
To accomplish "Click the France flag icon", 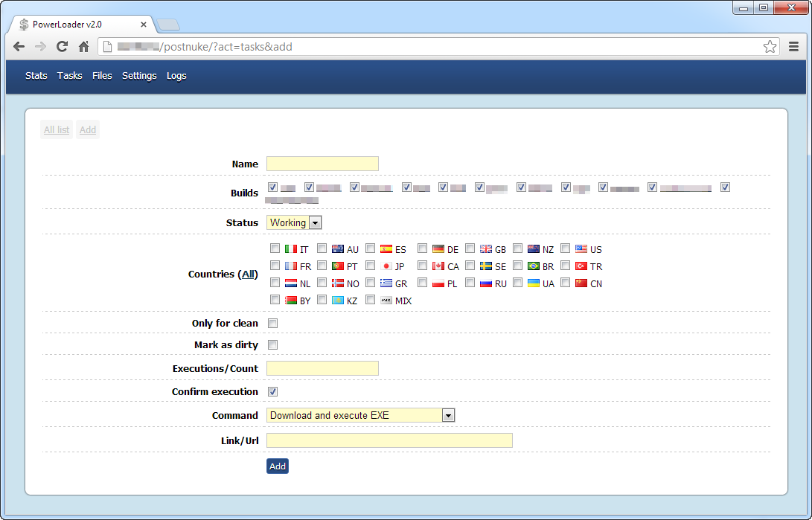I will coord(291,266).
